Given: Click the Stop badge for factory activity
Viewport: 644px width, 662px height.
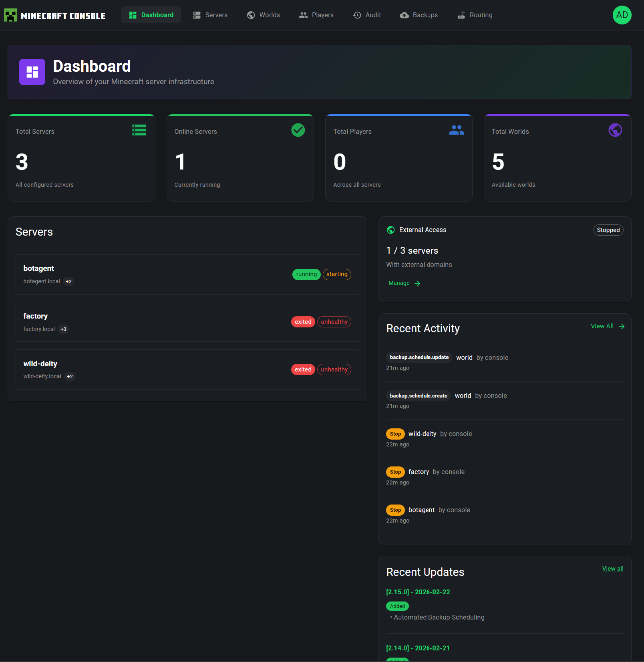Looking at the screenshot, I should coord(395,472).
